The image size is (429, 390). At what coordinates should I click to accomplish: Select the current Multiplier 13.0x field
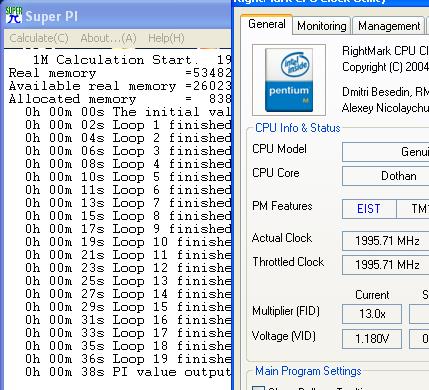pos(372,314)
